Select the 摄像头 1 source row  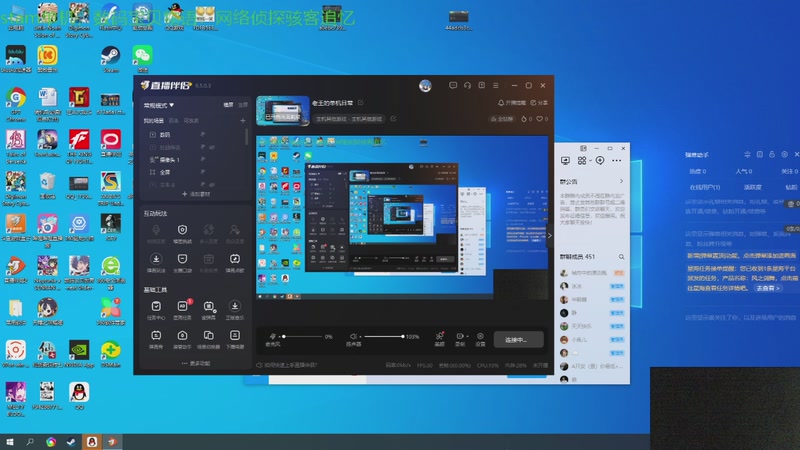coord(194,160)
